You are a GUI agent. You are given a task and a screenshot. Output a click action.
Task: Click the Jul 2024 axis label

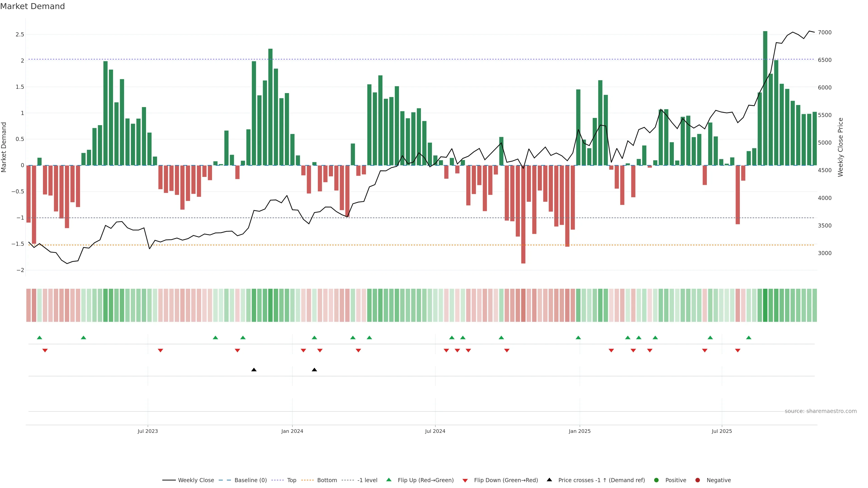pos(435,431)
